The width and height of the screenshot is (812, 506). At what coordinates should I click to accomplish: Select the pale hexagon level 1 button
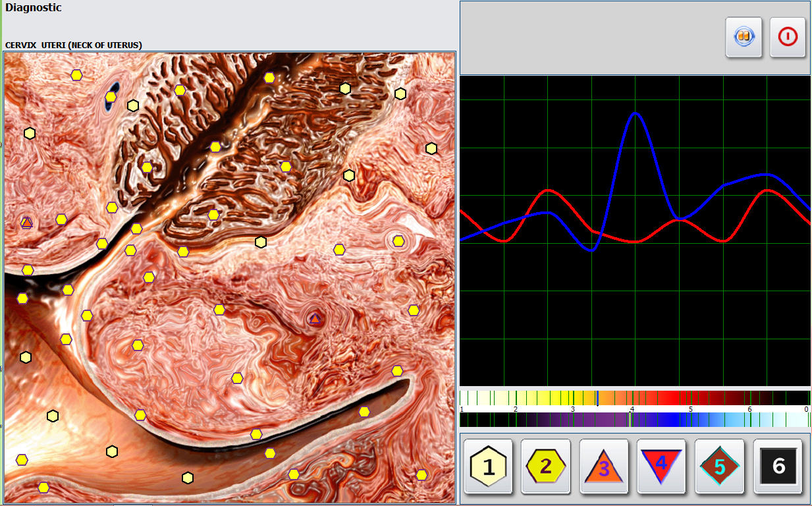click(x=488, y=466)
